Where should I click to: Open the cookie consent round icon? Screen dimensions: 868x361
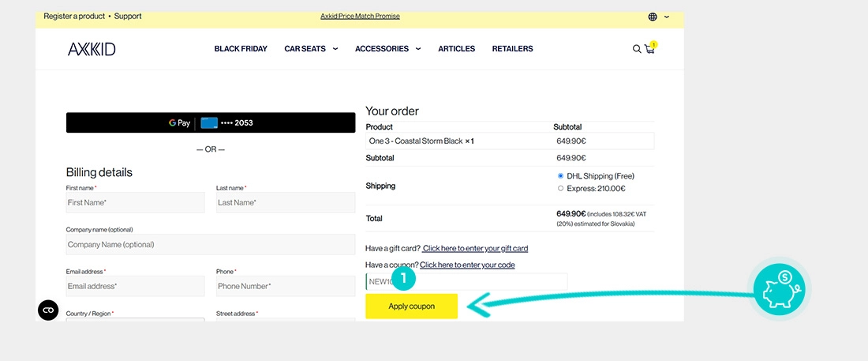point(48,310)
